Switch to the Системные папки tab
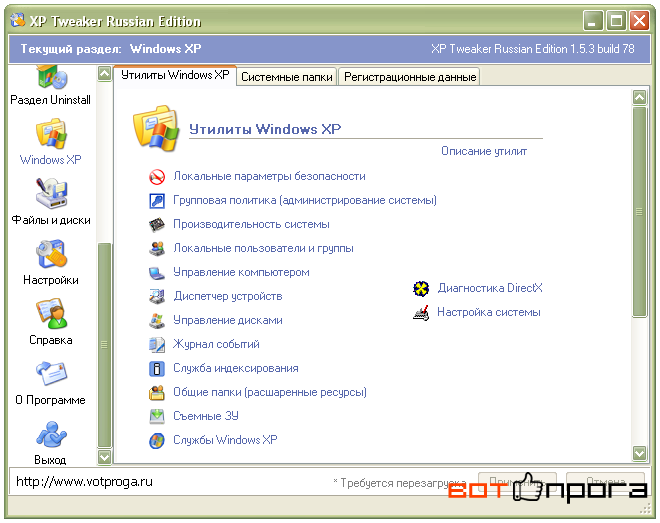 pos(287,77)
